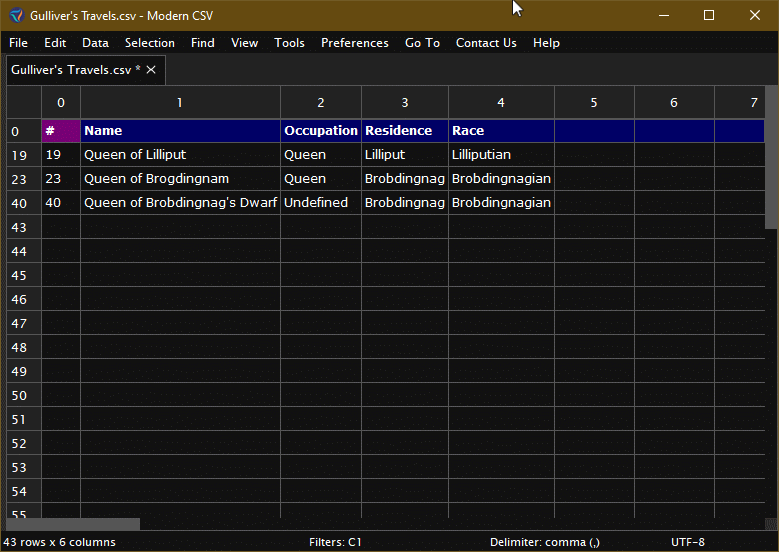Minimize the Modern CSV window

664,15
